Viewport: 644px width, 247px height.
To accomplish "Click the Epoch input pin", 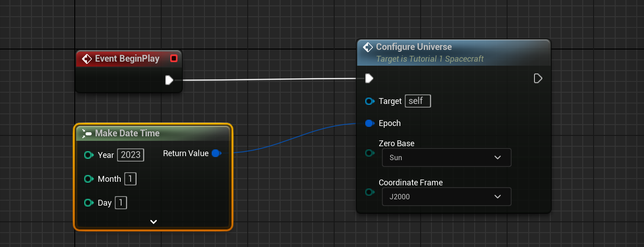I will (x=370, y=123).
